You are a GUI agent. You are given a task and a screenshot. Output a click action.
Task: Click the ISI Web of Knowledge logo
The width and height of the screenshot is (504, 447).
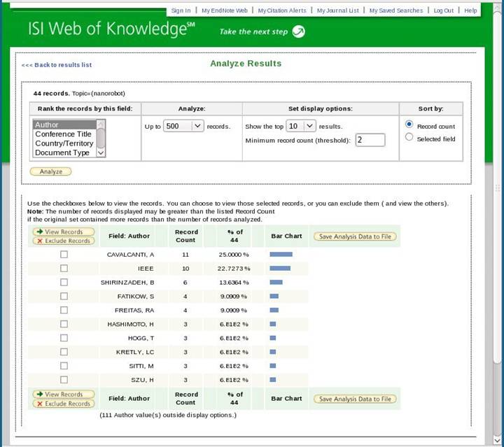(x=111, y=29)
